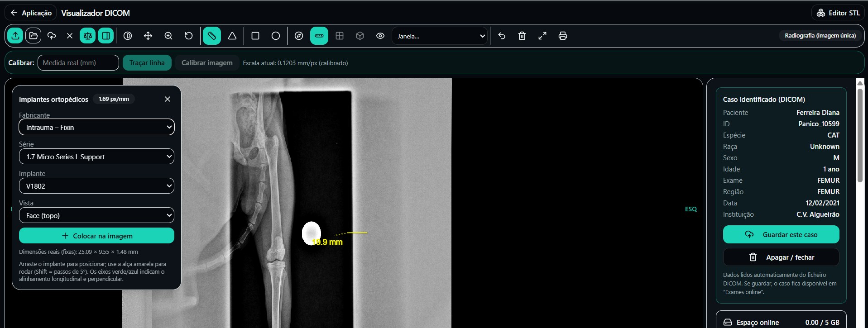Click the X close-image toolbar icon

pyautogui.click(x=70, y=36)
